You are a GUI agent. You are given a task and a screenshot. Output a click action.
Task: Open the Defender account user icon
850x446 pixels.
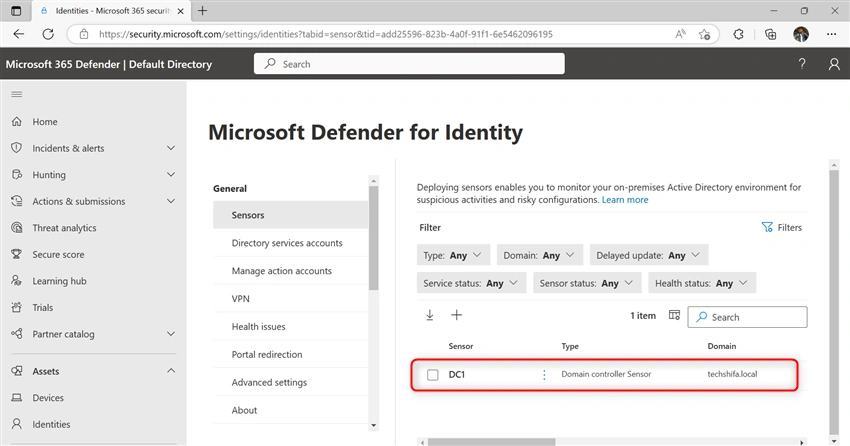(834, 64)
